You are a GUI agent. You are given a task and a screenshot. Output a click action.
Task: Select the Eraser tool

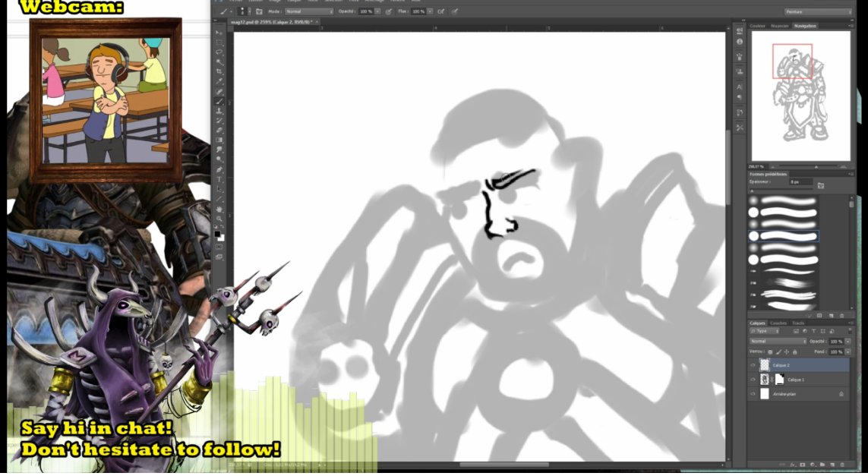tap(219, 130)
